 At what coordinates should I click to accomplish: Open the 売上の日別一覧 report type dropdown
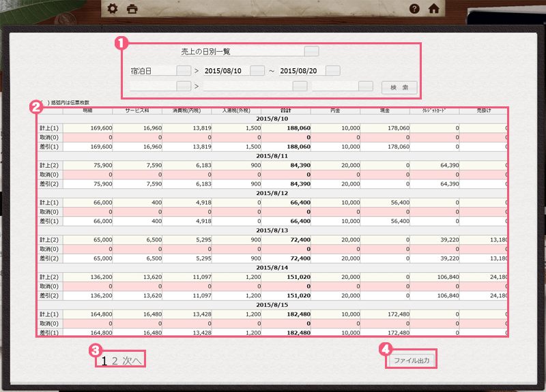coord(311,52)
